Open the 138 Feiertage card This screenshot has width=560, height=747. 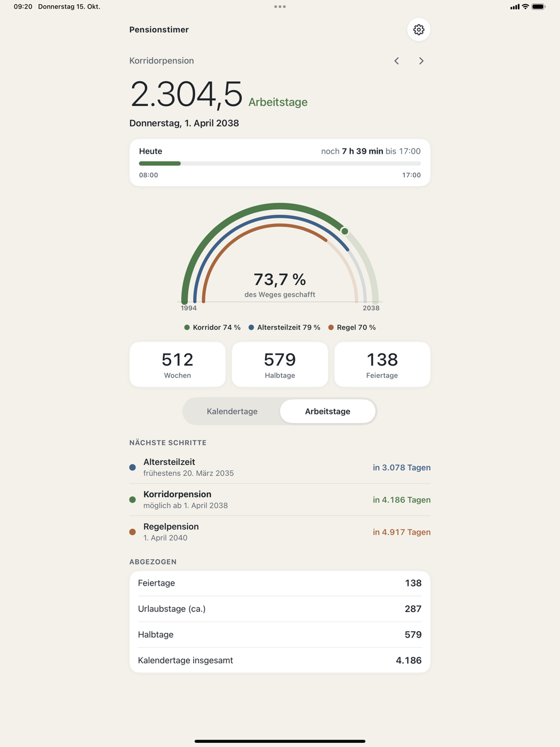click(382, 364)
